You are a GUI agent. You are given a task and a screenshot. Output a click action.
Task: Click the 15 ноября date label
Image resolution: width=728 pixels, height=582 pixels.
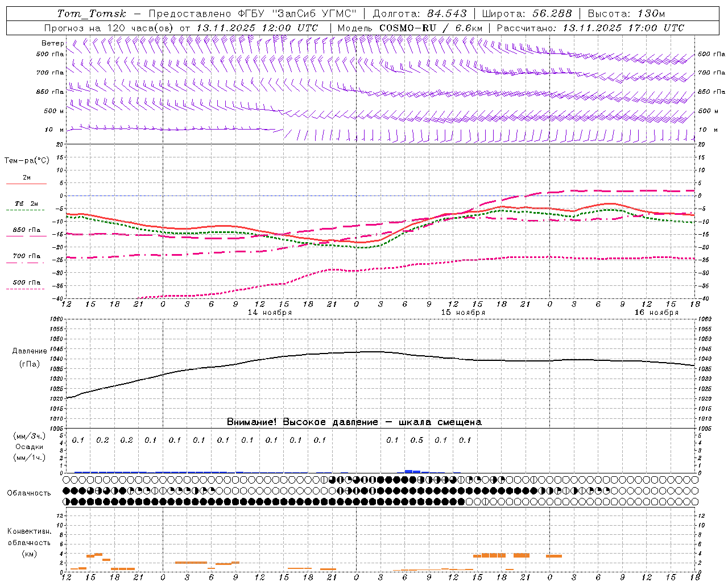point(464,313)
